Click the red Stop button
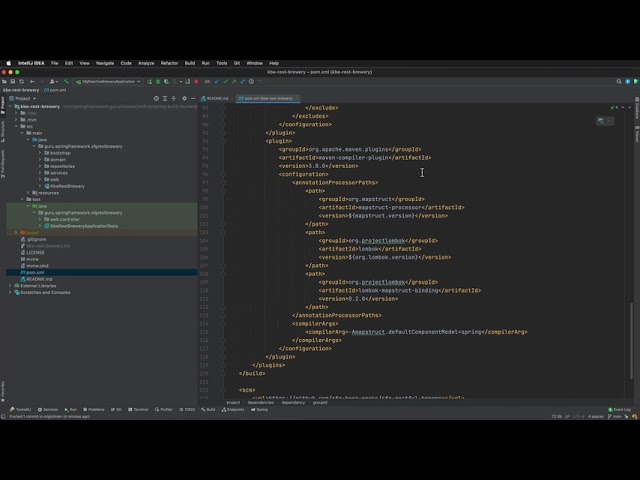The width and height of the screenshot is (640, 480). point(196,82)
